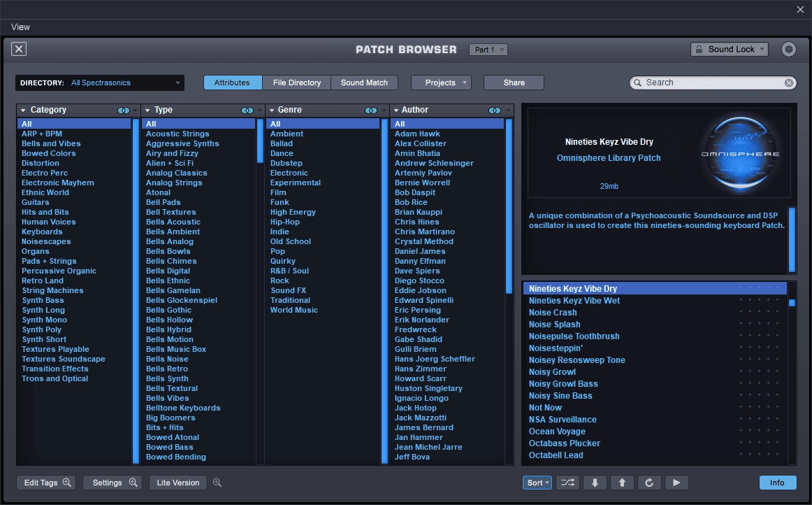Switch to the Sound Match tab
812x505 pixels.
click(x=364, y=83)
